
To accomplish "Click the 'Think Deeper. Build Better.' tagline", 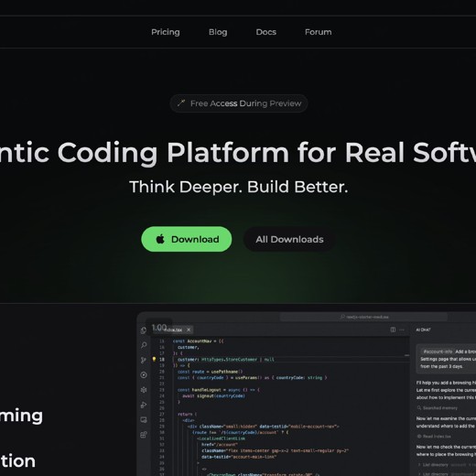I will (239, 187).
